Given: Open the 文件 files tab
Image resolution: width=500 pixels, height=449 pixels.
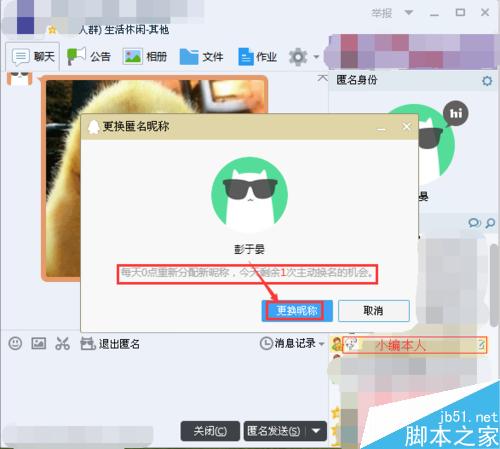Looking at the screenshot, I should click(201, 57).
